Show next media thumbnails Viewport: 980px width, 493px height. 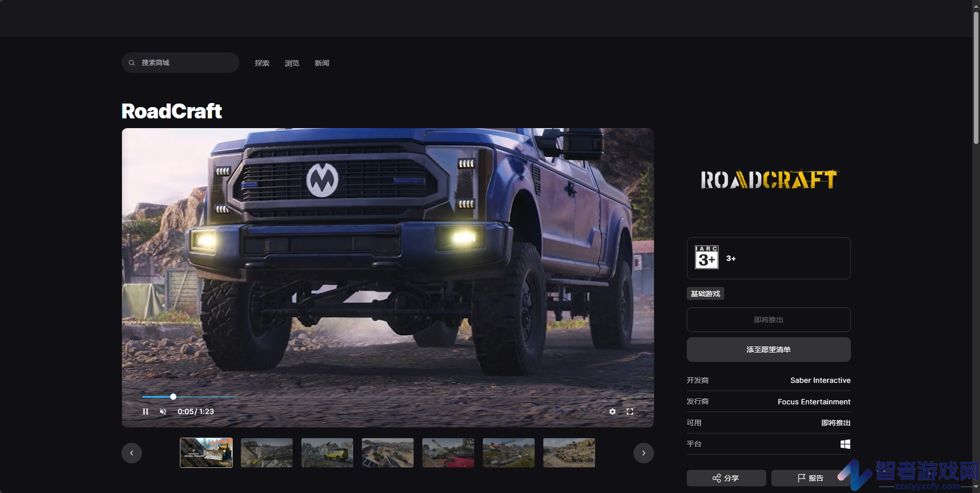point(644,453)
